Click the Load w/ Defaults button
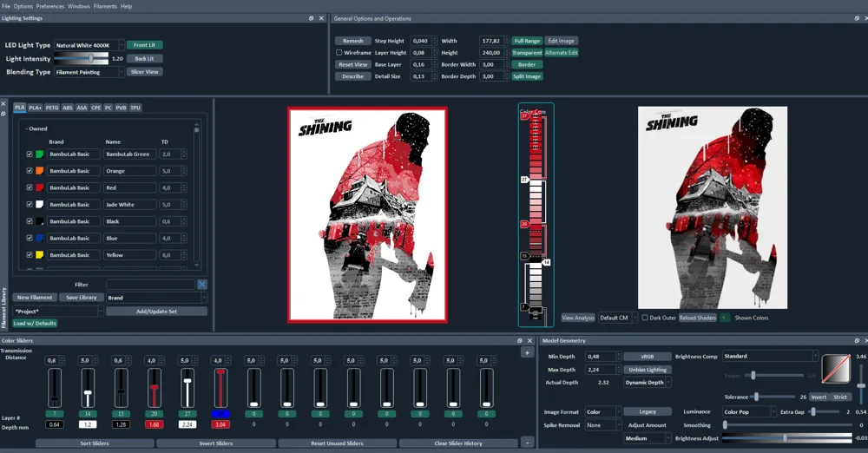The width and height of the screenshot is (868, 453). tap(35, 323)
